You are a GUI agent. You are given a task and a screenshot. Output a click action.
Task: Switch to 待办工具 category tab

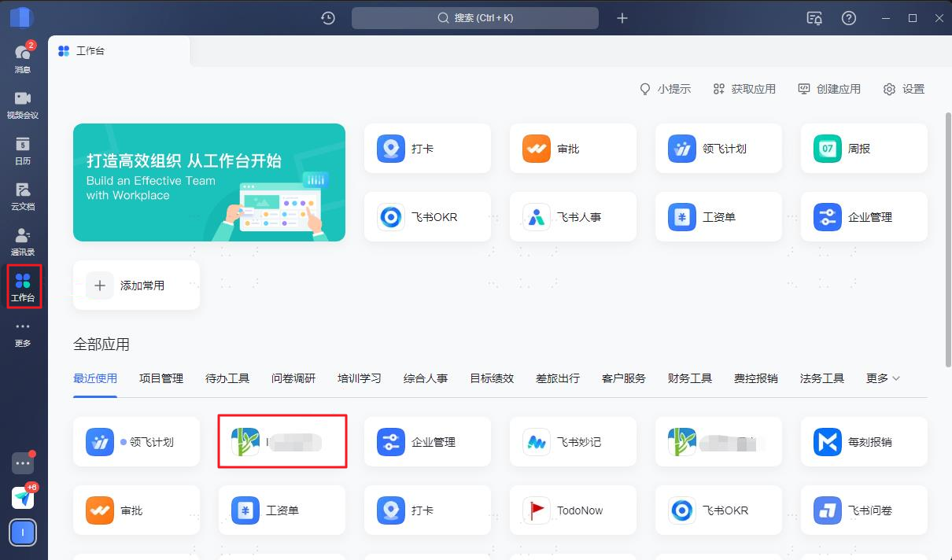(x=227, y=378)
